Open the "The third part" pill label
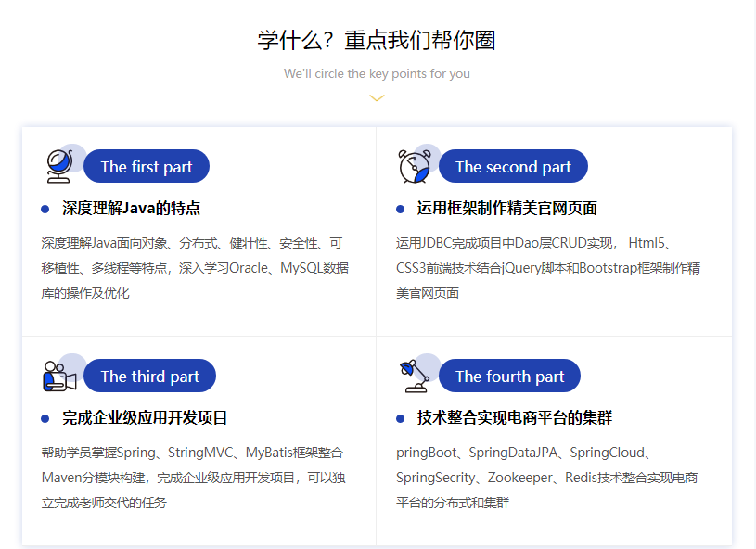Screen dimensions: 756x549 [x=149, y=377]
